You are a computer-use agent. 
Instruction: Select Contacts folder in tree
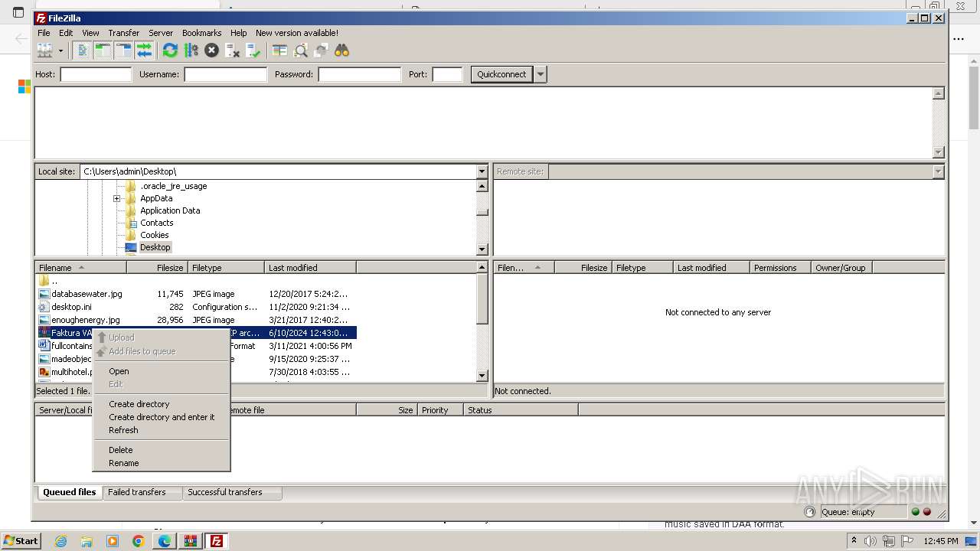click(x=156, y=223)
